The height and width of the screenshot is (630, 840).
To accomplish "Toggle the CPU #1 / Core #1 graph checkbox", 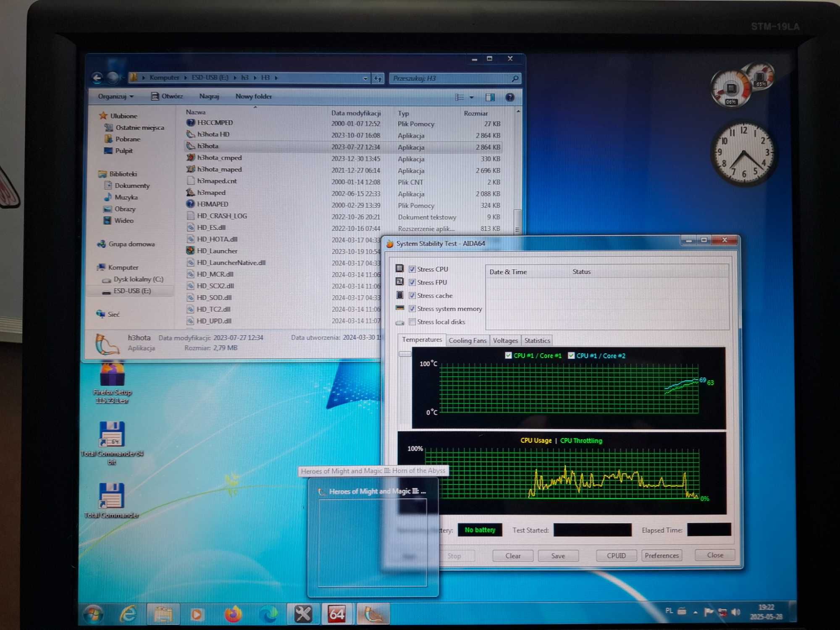I will coord(508,355).
